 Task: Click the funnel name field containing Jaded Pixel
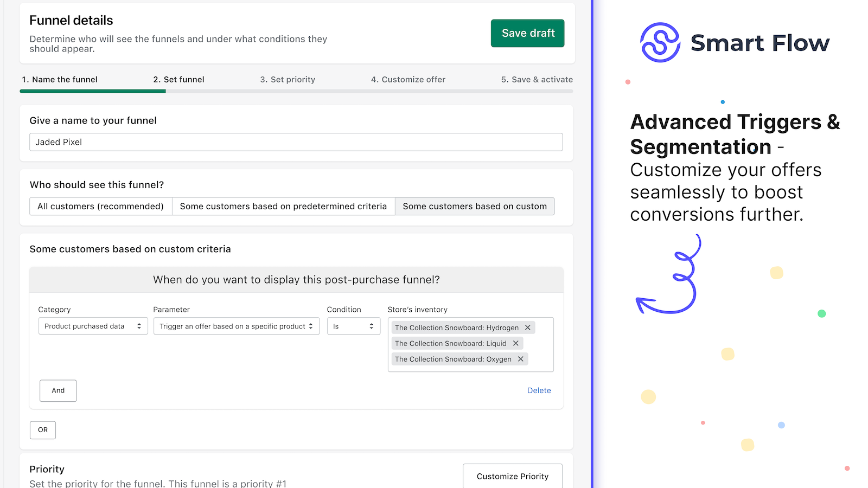296,142
